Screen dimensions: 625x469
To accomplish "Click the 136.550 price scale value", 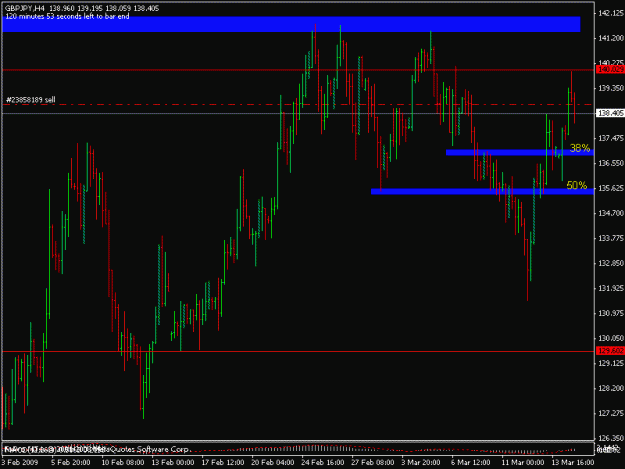I will pos(611,163).
